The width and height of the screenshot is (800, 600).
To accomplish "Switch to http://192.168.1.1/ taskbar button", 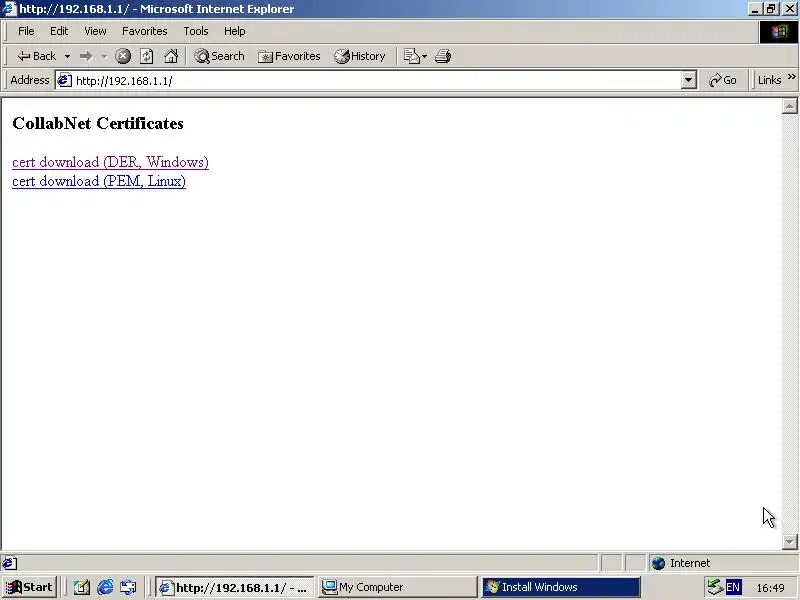I will (x=235, y=587).
